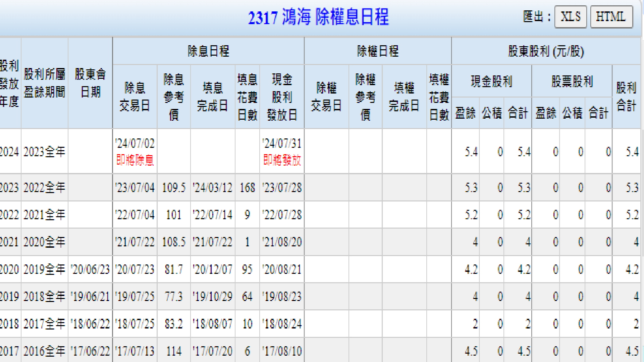
Task: Click the 股利合計 column header
Action: [626, 97]
